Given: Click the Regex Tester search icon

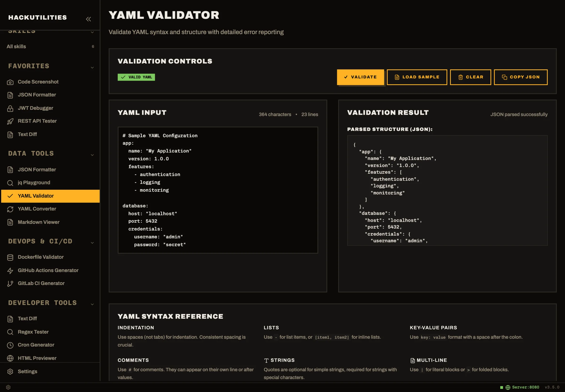Looking at the screenshot, I should coord(10,332).
